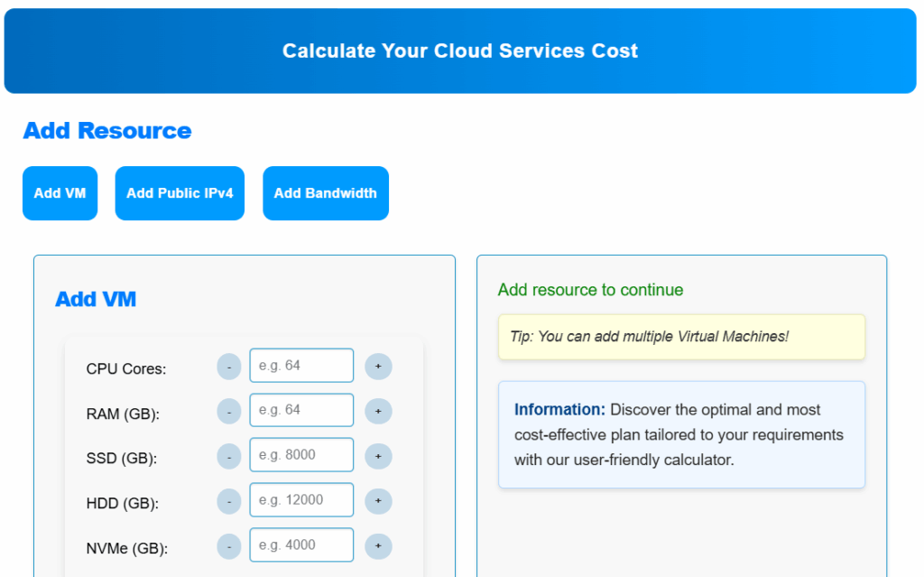Decrement CPU Cores with the minus button
Screen dimensions: 924x577
pos(228,366)
